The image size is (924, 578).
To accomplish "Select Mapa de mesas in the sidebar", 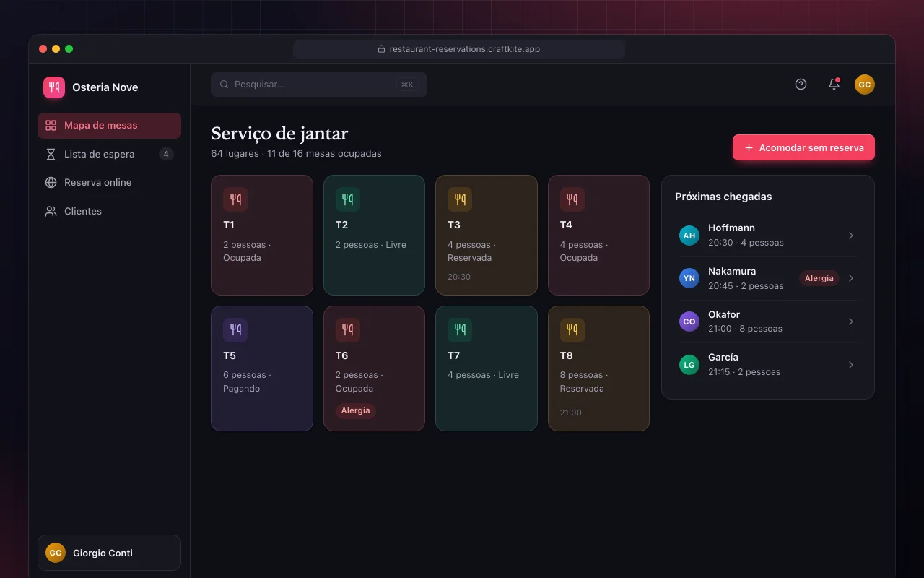I will coord(109,126).
